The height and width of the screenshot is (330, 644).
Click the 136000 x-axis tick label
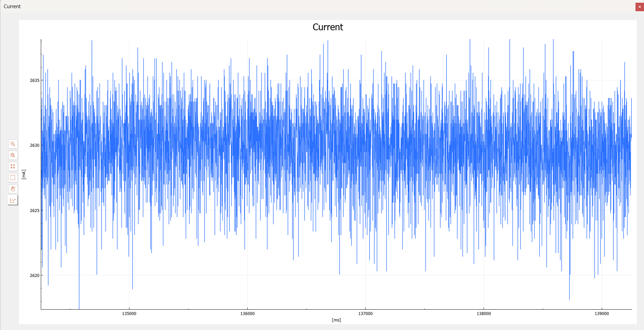[x=247, y=313]
